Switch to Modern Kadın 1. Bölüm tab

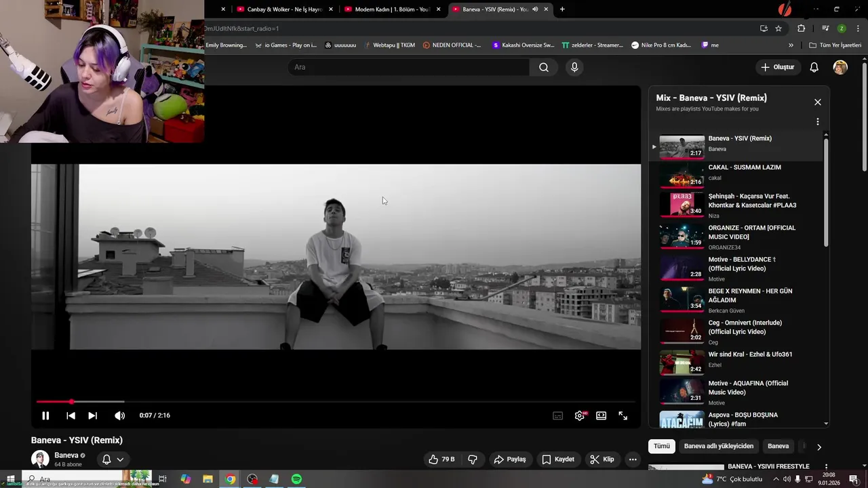click(x=393, y=9)
